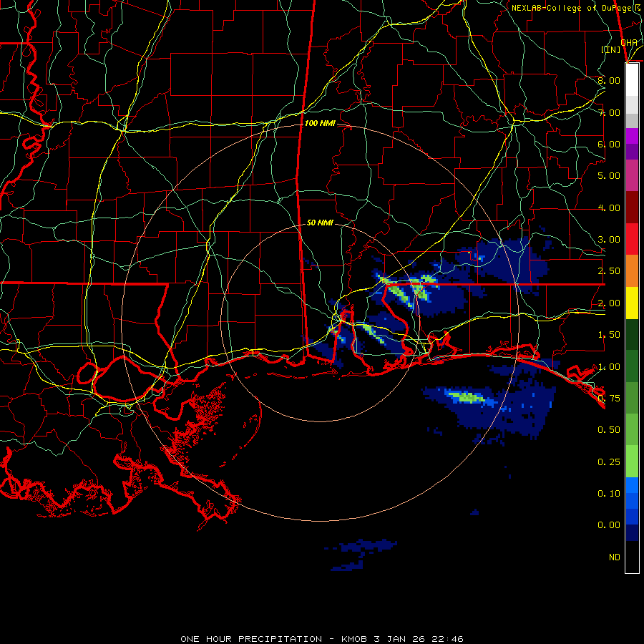Click the dark red swatch near 4.00
644x644 pixels.
tap(632, 208)
